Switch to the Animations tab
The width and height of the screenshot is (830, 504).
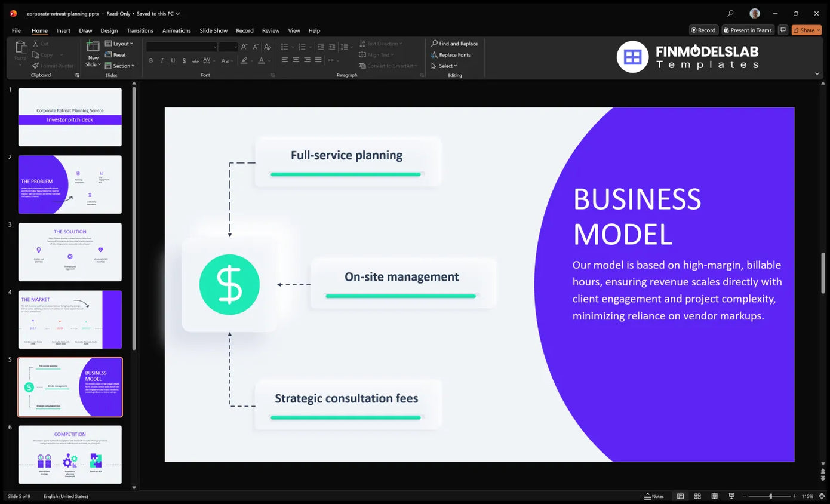point(177,30)
